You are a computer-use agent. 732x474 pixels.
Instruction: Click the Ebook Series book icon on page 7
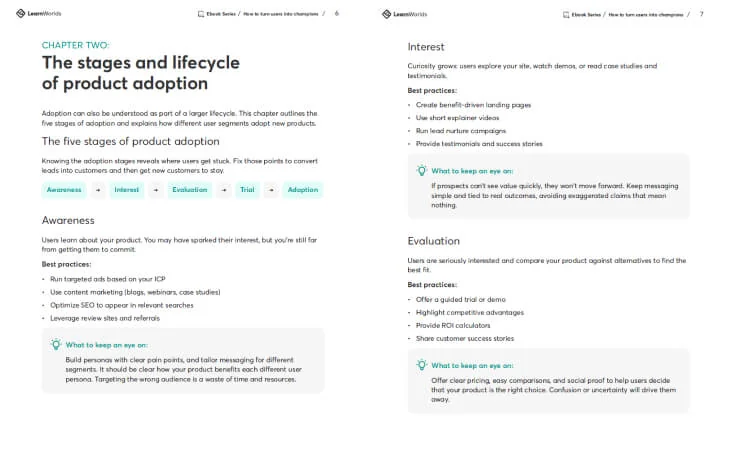(x=568, y=14)
